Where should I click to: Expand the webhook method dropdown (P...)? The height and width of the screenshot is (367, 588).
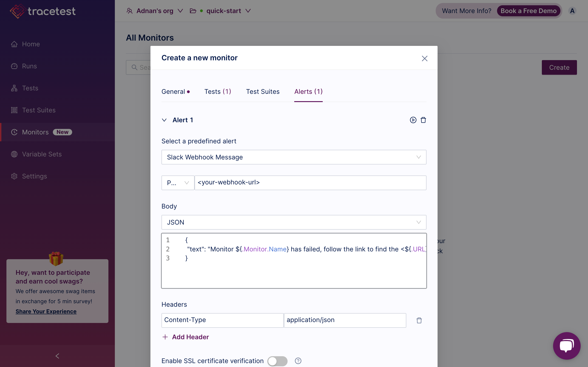point(177,182)
